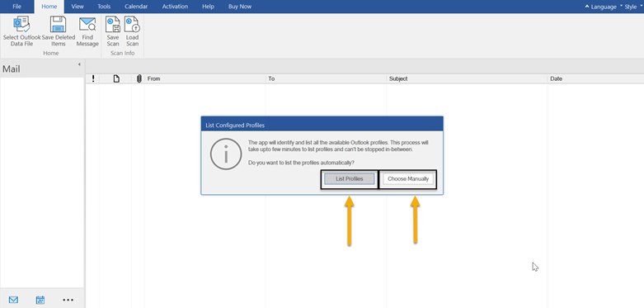The height and width of the screenshot is (308, 644).
Task: Click the Mail panel heading
Action: click(x=12, y=69)
